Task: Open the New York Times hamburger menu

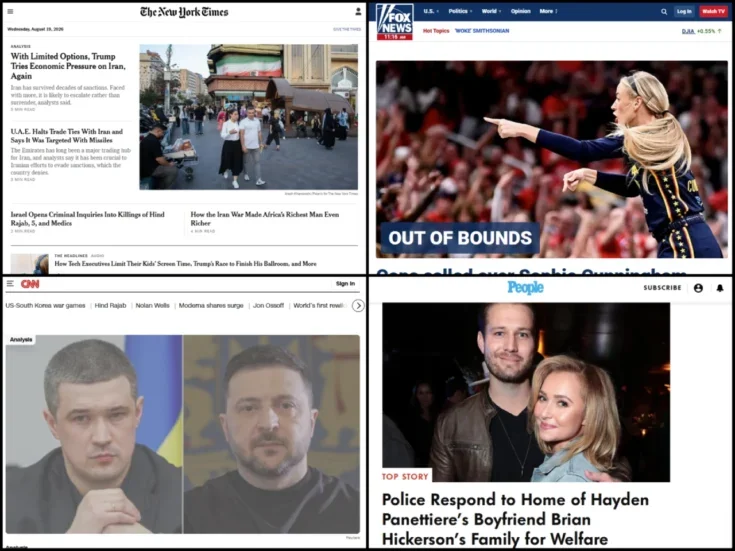Action: pos(10,12)
